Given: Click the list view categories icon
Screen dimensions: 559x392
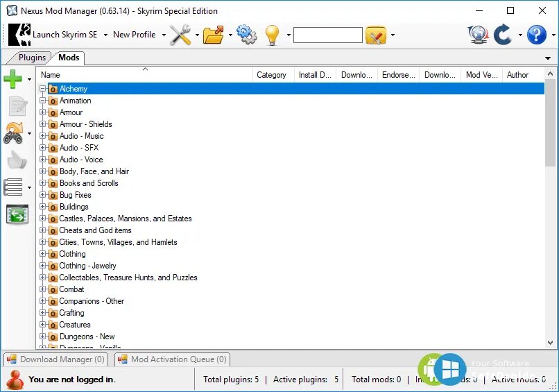Looking at the screenshot, I should [x=13, y=187].
